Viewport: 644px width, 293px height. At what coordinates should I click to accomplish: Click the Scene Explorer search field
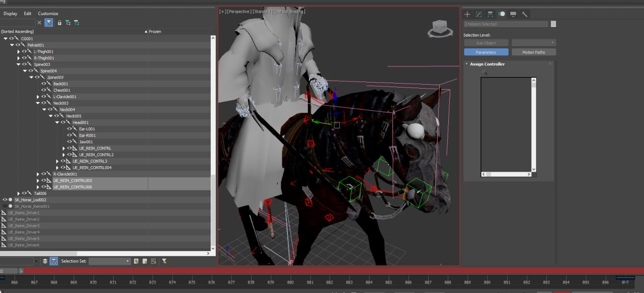pyautogui.click(x=18, y=23)
